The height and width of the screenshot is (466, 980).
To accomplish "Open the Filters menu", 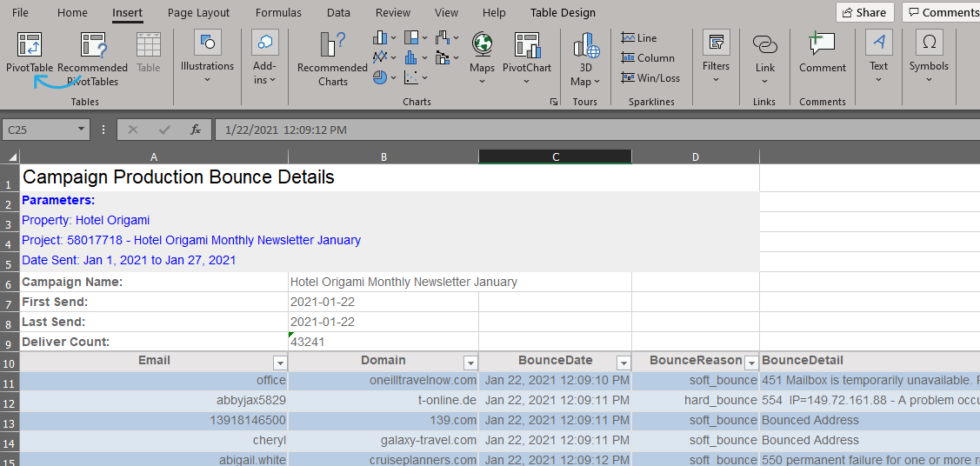I will pos(716,58).
